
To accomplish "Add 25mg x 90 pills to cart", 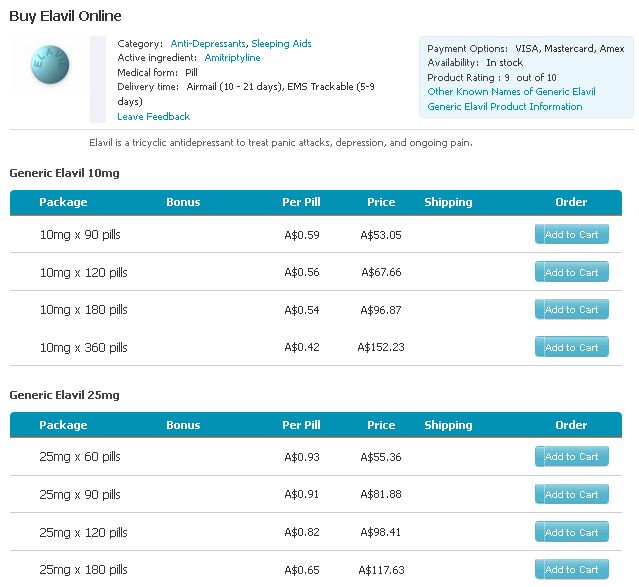I will point(572,494).
